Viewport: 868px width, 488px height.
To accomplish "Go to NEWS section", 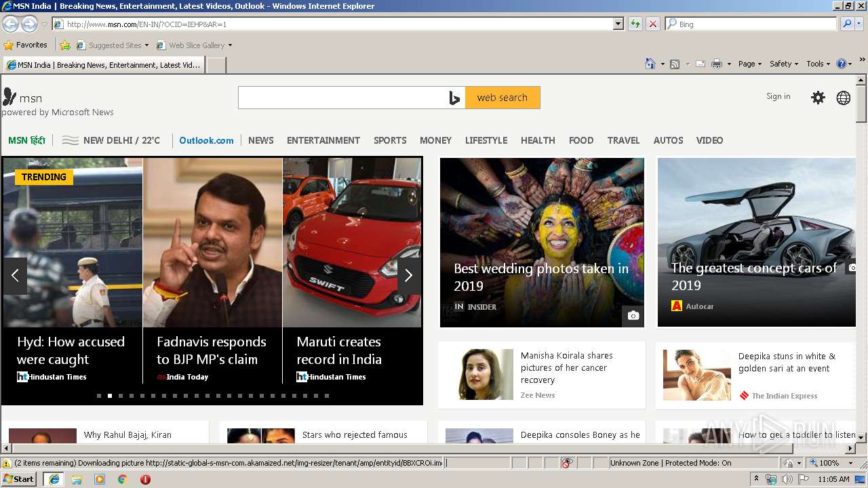I will [261, 140].
